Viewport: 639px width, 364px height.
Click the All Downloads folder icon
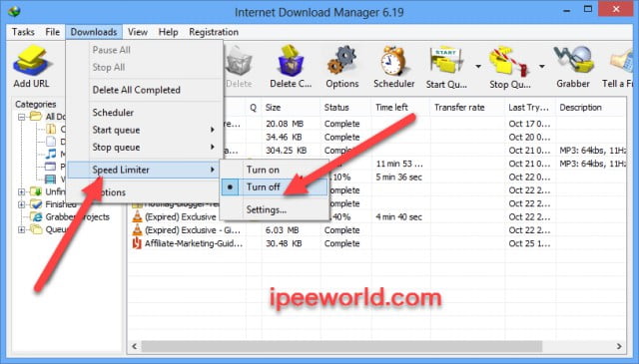pos(36,117)
